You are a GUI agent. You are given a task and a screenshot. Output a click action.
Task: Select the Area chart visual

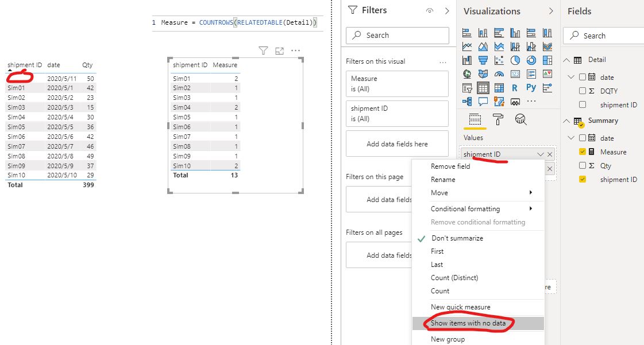coord(483,46)
